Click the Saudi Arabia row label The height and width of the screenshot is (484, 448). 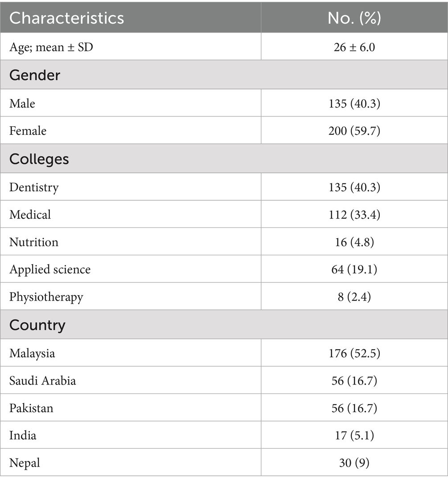click(x=43, y=381)
